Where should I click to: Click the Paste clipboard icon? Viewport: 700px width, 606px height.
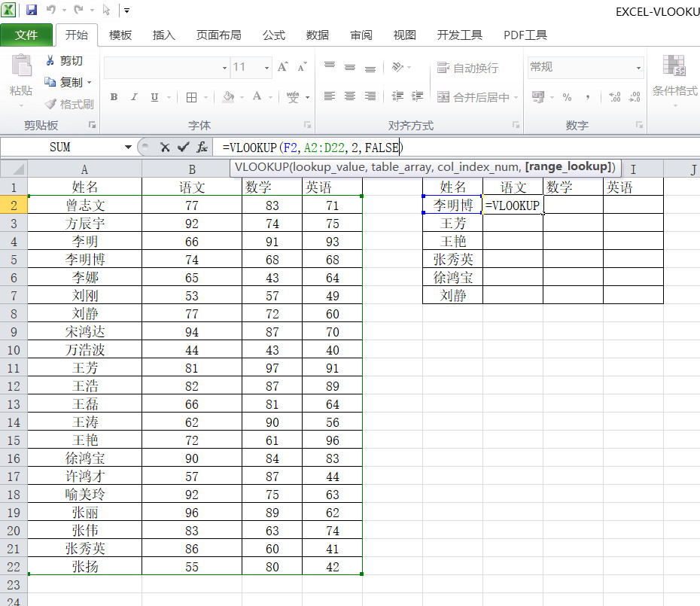point(21,65)
